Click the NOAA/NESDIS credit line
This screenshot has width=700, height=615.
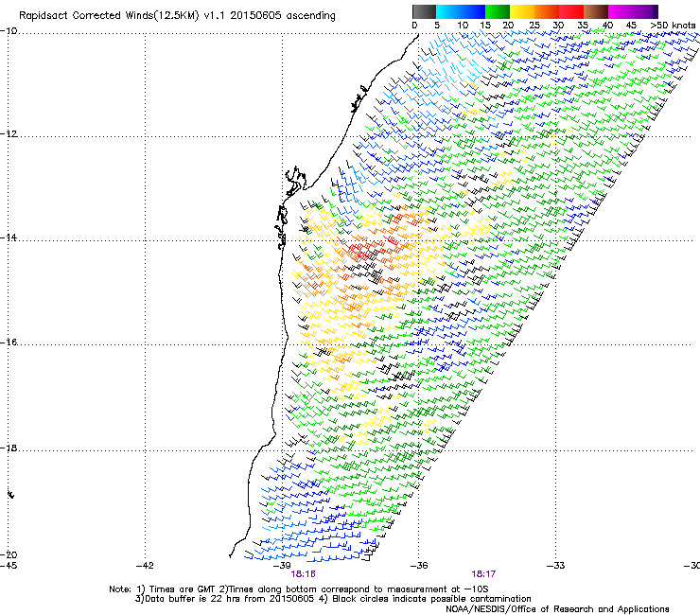pyautogui.click(x=557, y=609)
